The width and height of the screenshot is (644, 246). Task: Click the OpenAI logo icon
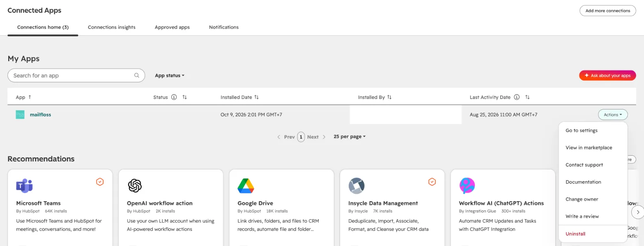[135, 186]
